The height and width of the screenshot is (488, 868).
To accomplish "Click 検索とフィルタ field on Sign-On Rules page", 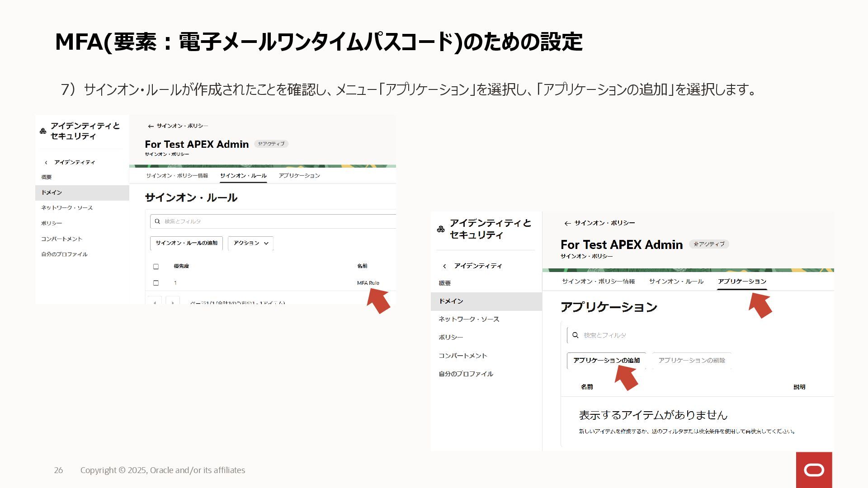I will click(x=273, y=221).
